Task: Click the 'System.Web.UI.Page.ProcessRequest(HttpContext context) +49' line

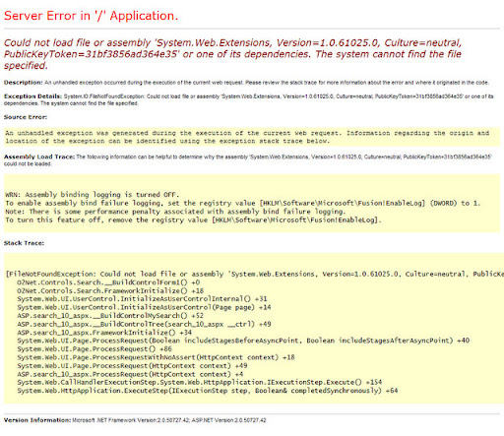Action: (x=132, y=366)
